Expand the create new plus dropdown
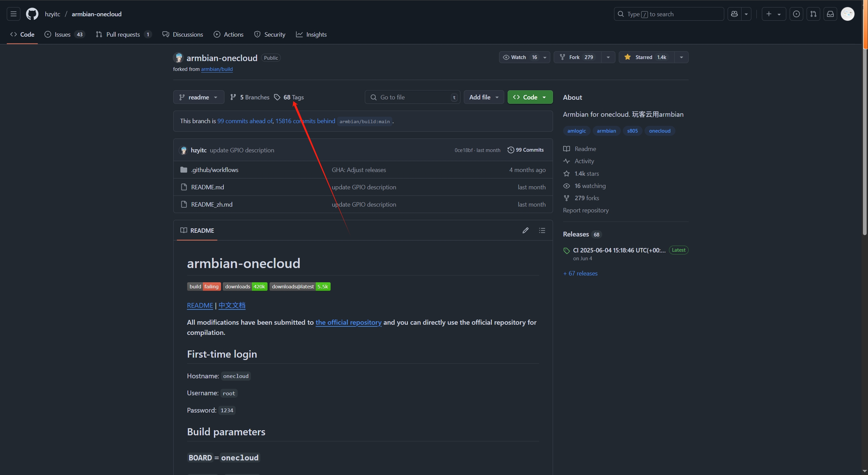The height and width of the screenshot is (475, 868). pyautogui.click(x=774, y=14)
